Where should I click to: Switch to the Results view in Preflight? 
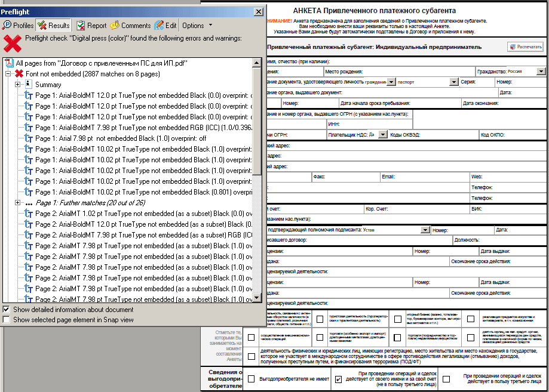click(x=54, y=26)
